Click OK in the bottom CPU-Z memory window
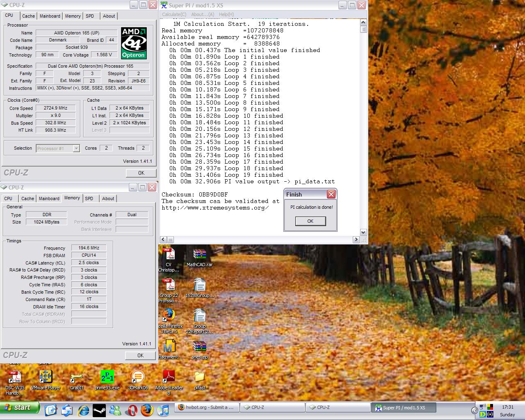 coord(140,356)
